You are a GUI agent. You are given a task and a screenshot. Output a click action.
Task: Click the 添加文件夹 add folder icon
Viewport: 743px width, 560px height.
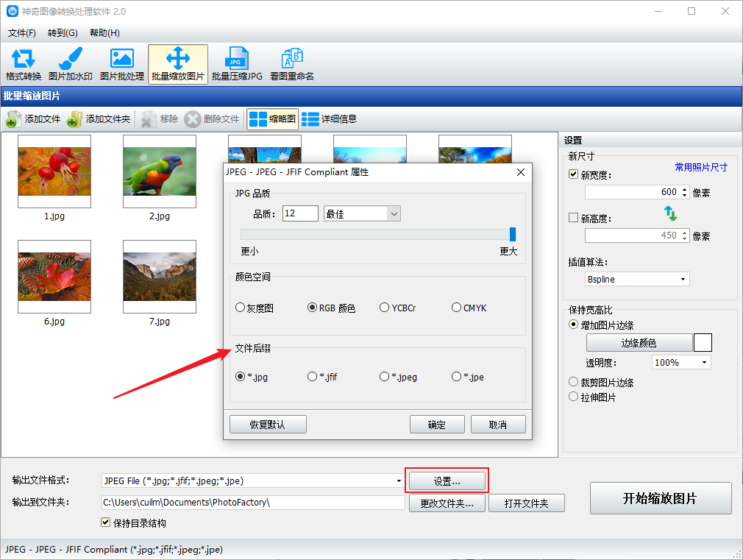[x=74, y=119]
